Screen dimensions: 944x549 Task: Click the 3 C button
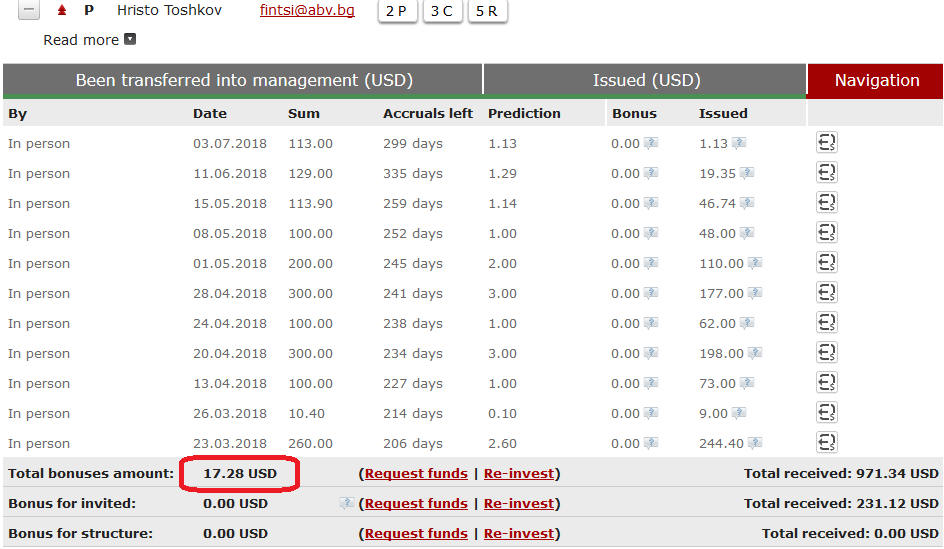[442, 11]
